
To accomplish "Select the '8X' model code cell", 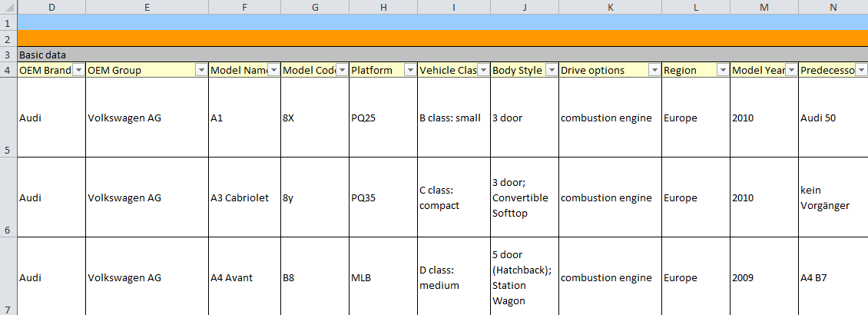I will coord(315,118).
